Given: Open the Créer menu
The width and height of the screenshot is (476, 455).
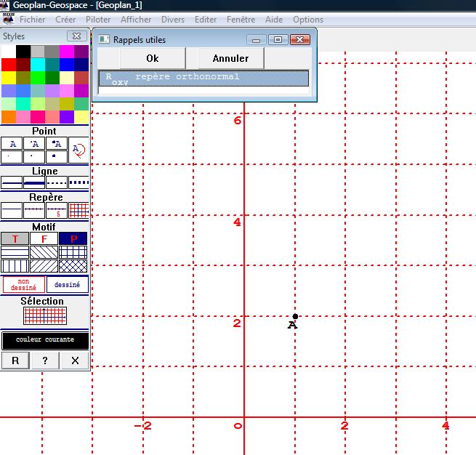Looking at the screenshot, I should pyautogui.click(x=65, y=20).
